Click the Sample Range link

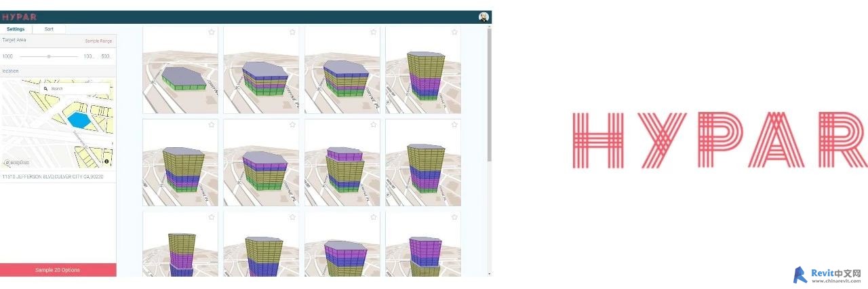coord(98,41)
